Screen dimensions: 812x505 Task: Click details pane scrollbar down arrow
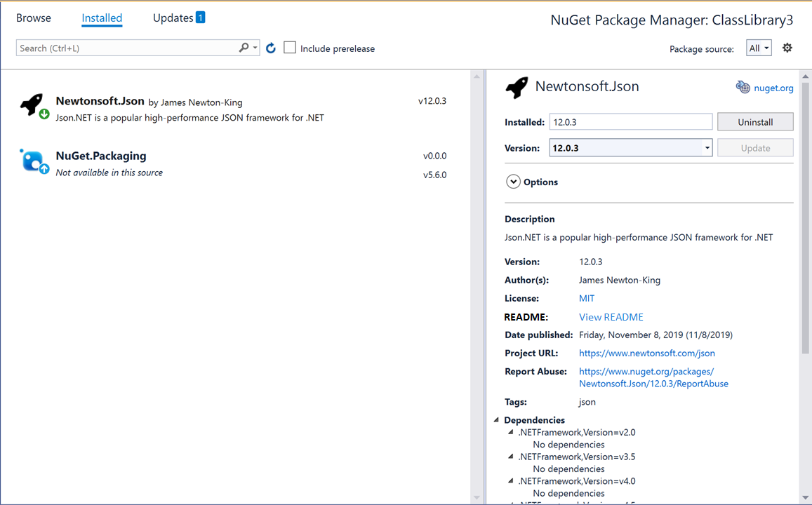[805, 498]
